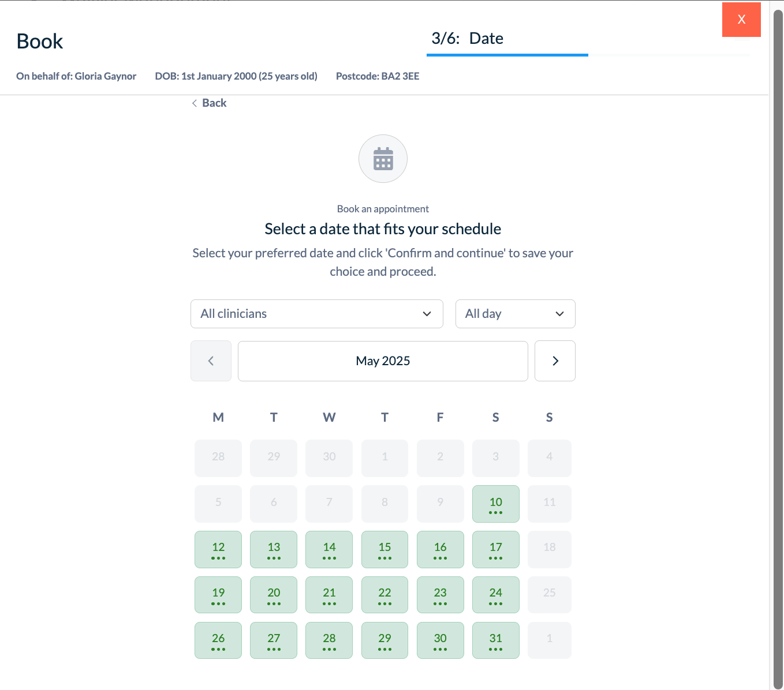Select Friday May 23
The image size is (784, 690).
click(x=440, y=595)
